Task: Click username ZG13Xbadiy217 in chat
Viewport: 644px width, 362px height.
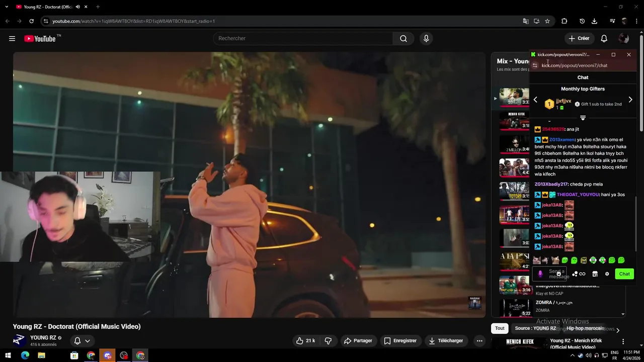Action: click(x=551, y=185)
